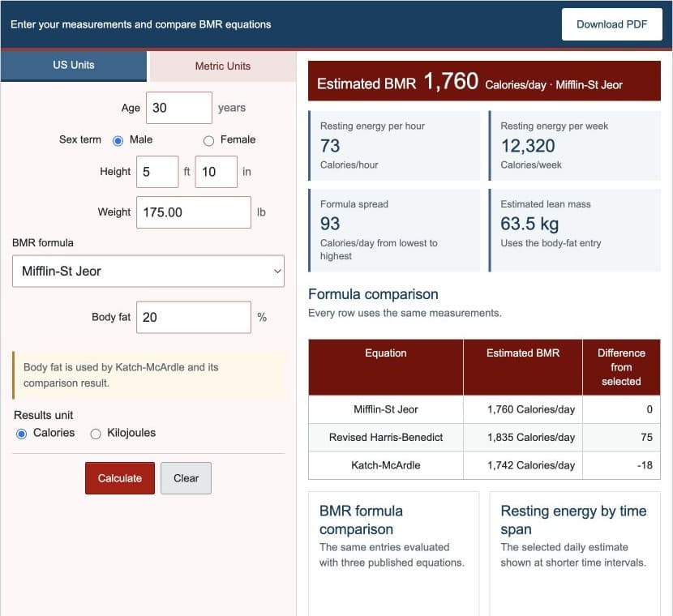The height and width of the screenshot is (616, 673).
Task: Click the Sex term label
Action: (x=80, y=139)
